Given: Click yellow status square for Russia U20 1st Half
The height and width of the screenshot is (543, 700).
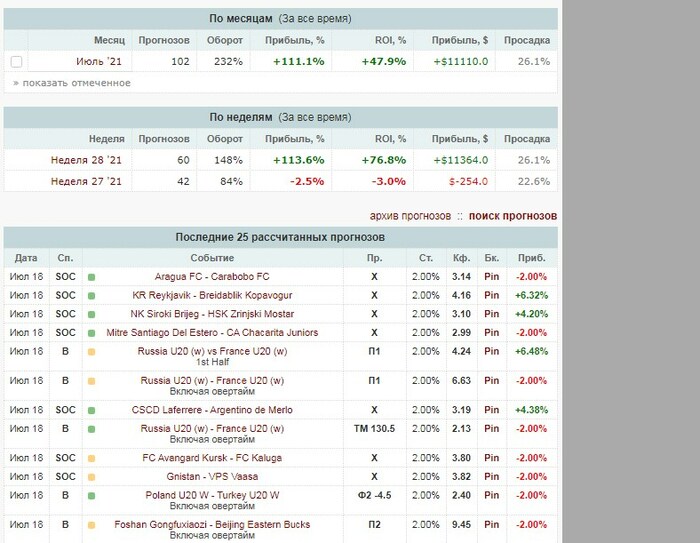Looking at the screenshot, I should pyautogui.click(x=92, y=352).
